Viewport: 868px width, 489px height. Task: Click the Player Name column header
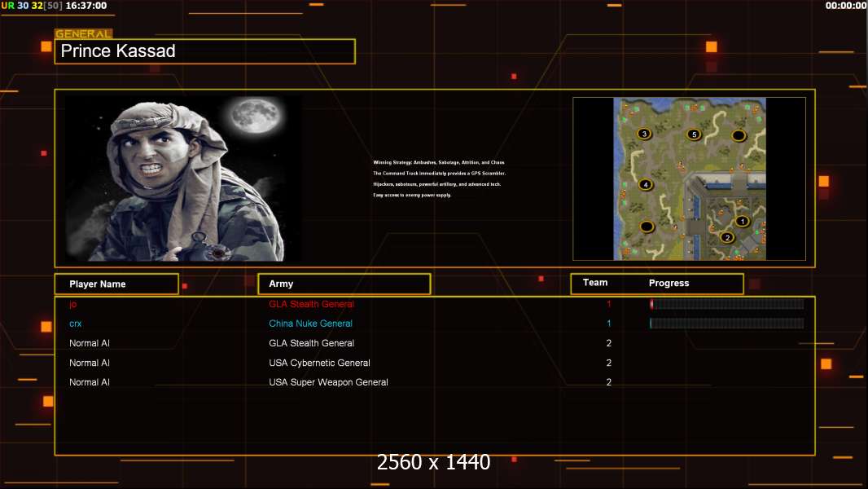[x=116, y=284]
